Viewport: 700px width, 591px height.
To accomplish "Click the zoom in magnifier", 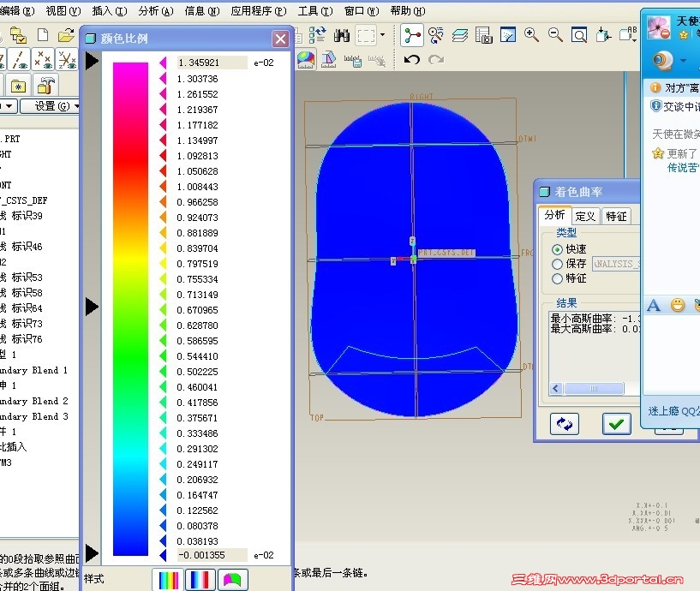I will (531, 35).
